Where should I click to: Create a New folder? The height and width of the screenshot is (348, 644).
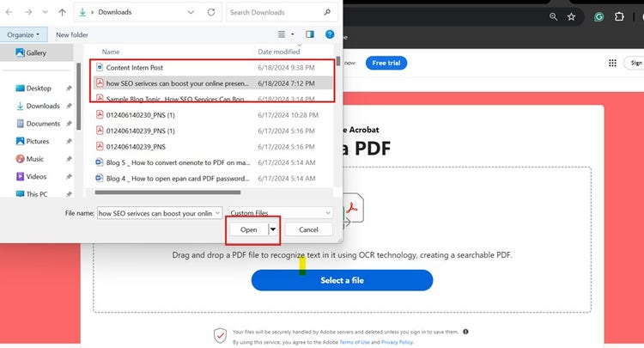click(x=72, y=35)
